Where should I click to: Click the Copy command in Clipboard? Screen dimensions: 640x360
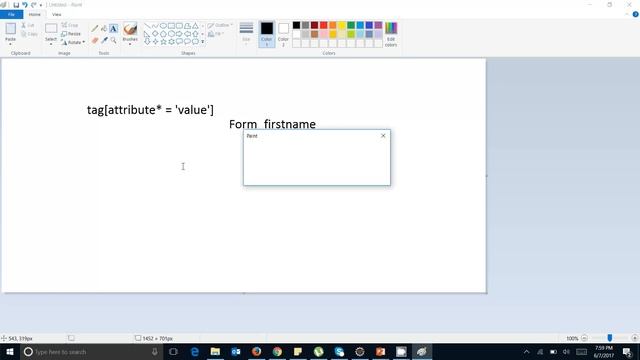29,34
